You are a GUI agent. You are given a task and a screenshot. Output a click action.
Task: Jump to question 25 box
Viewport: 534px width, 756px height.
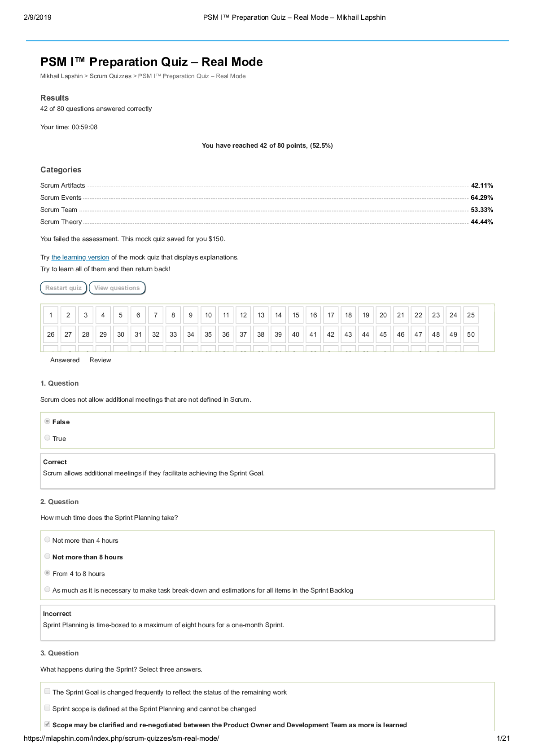(x=471, y=315)
